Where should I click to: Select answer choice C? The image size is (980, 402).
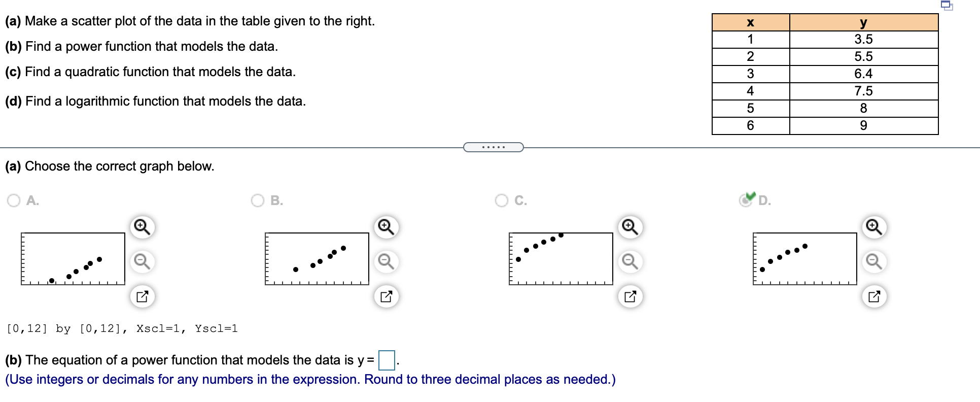click(x=501, y=200)
